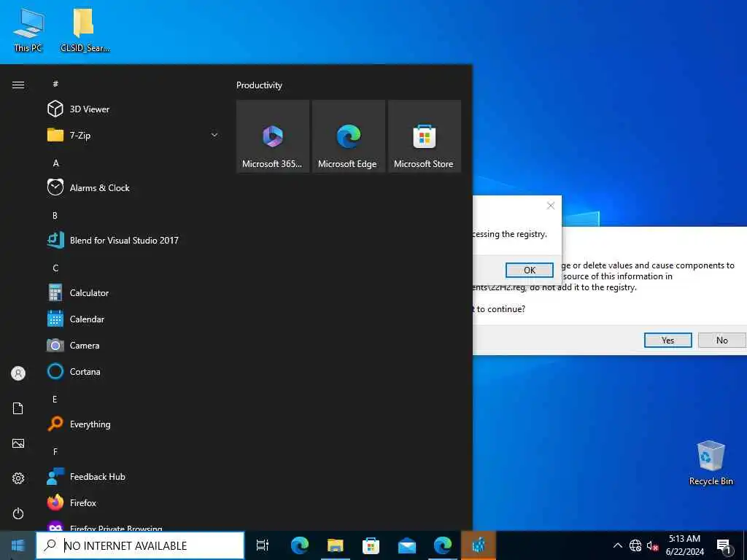The image size is (747, 560).
Task: Click OK in registry dialog
Action: 530,270
